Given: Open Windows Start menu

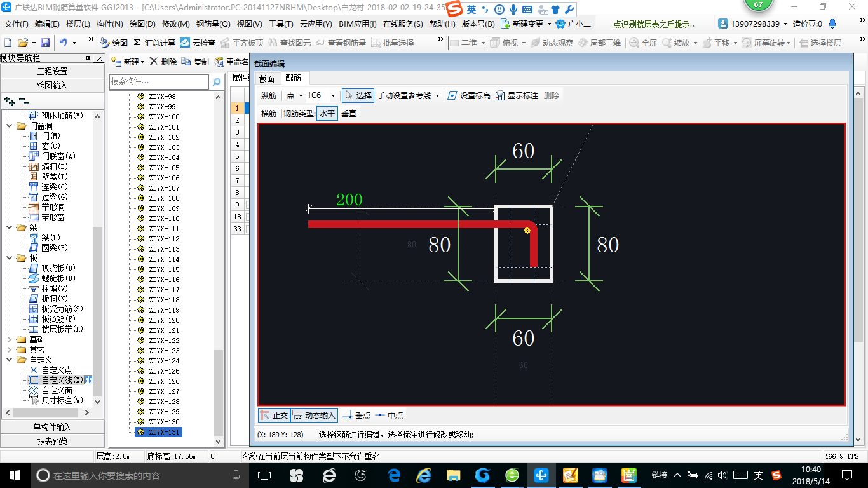Looking at the screenshot, I should point(15,475).
